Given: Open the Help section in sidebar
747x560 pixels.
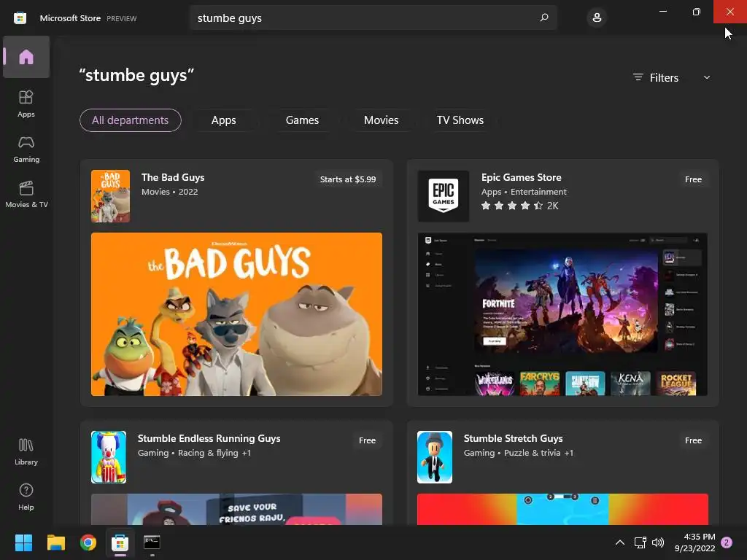Looking at the screenshot, I should coord(26,497).
